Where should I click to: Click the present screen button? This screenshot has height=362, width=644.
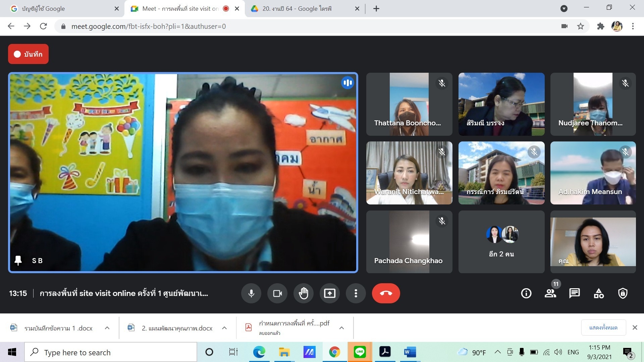point(330,293)
